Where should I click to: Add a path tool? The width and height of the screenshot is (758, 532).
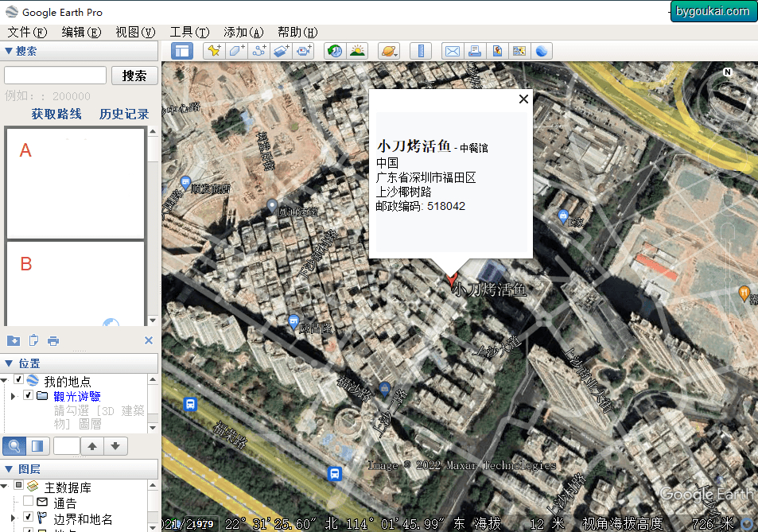[259, 51]
